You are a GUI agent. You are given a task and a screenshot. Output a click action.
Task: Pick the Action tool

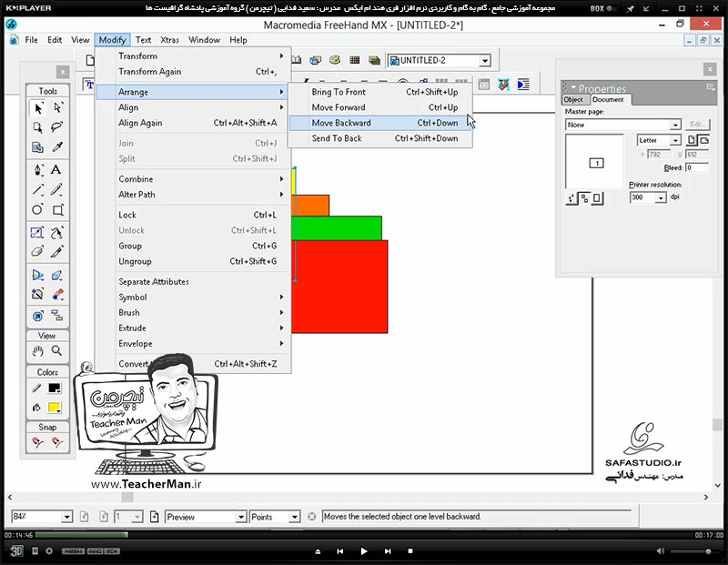(38, 316)
